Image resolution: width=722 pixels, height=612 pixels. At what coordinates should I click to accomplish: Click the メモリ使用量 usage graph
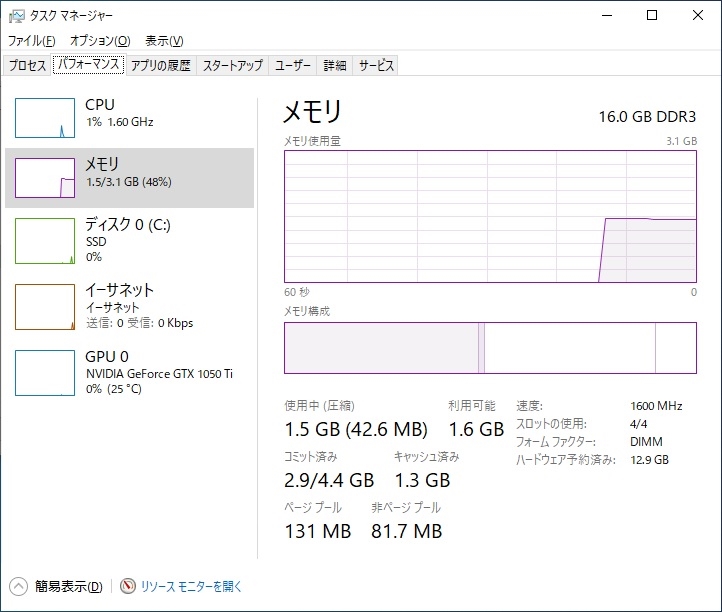point(490,215)
